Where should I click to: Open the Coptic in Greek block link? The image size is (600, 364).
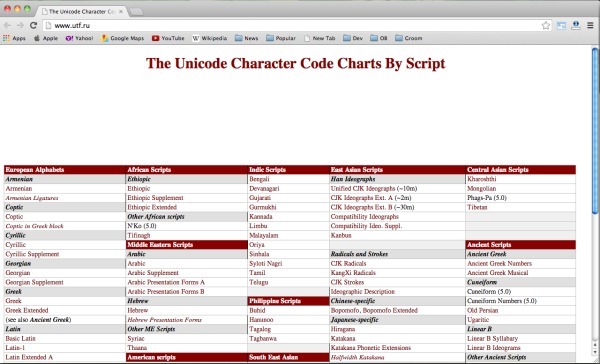point(34,226)
